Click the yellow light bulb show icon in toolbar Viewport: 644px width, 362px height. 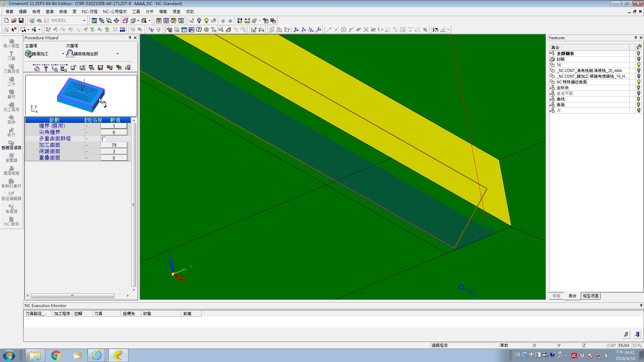[x=206, y=20]
